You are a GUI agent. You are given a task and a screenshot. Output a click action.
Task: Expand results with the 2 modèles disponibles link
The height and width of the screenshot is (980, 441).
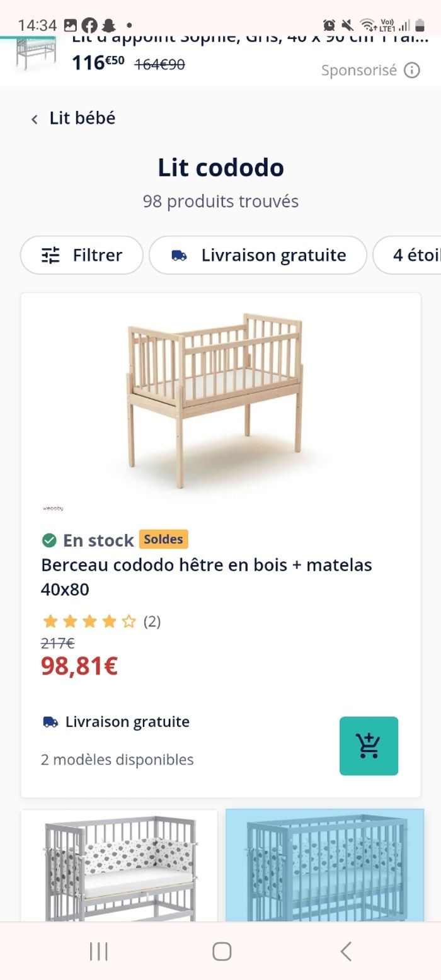[117, 760]
